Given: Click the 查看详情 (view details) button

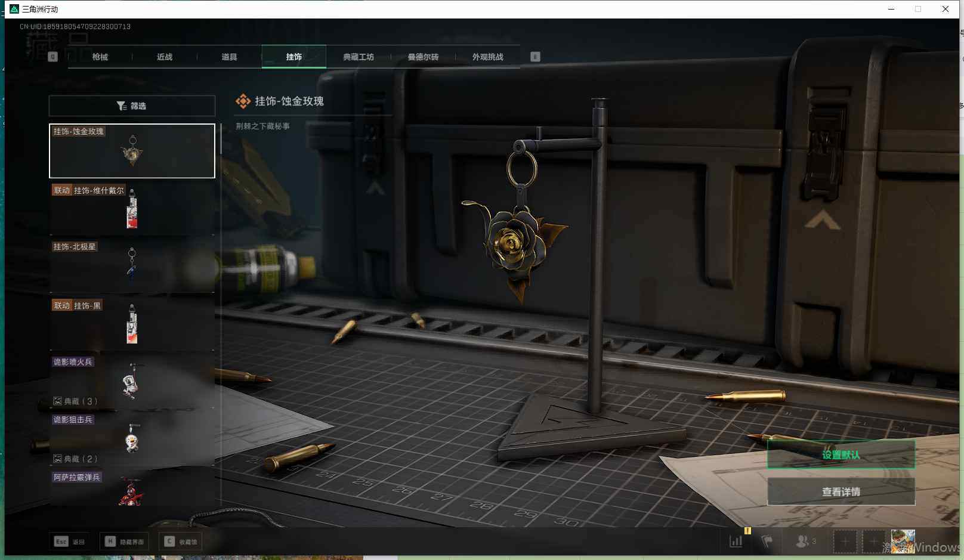Looking at the screenshot, I should point(841,491).
